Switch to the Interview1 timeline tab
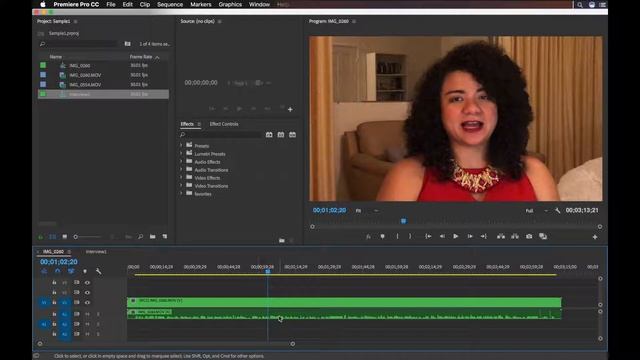 click(x=96, y=252)
